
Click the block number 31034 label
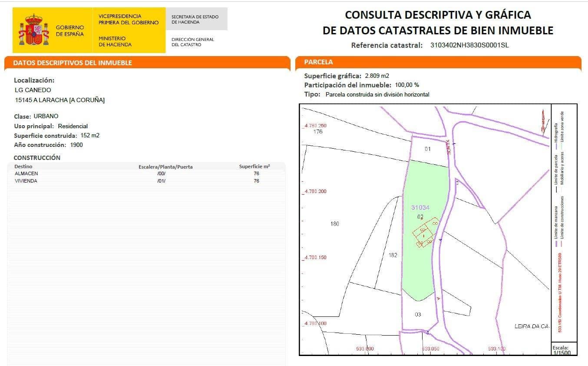pos(420,208)
